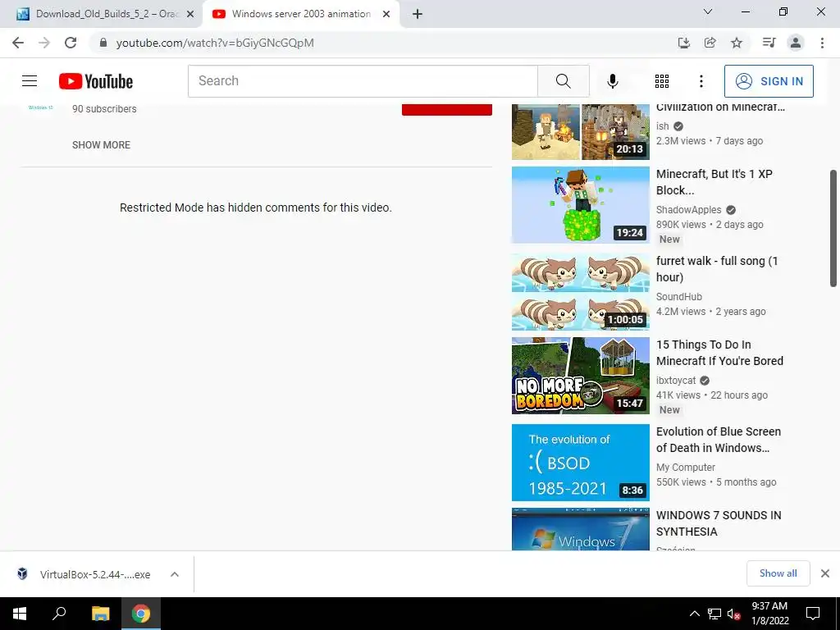The width and height of the screenshot is (840, 630).
Task: Start voice search with microphone icon
Action: (612, 81)
